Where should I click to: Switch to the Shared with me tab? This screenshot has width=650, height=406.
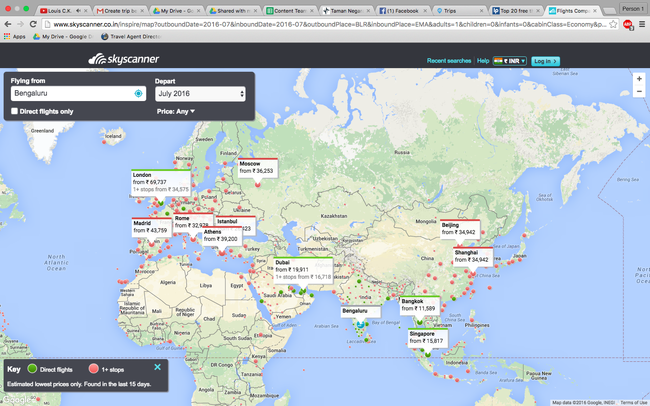pyautogui.click(x=233, y=10)
